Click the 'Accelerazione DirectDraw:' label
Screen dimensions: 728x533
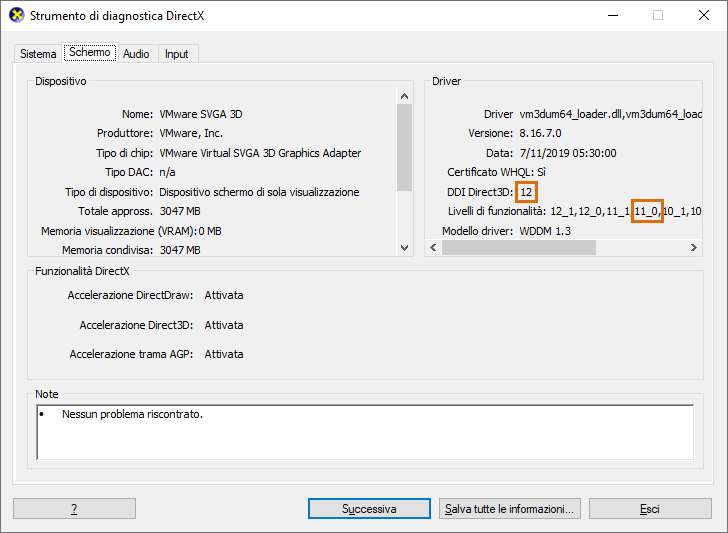coord(130,295)
